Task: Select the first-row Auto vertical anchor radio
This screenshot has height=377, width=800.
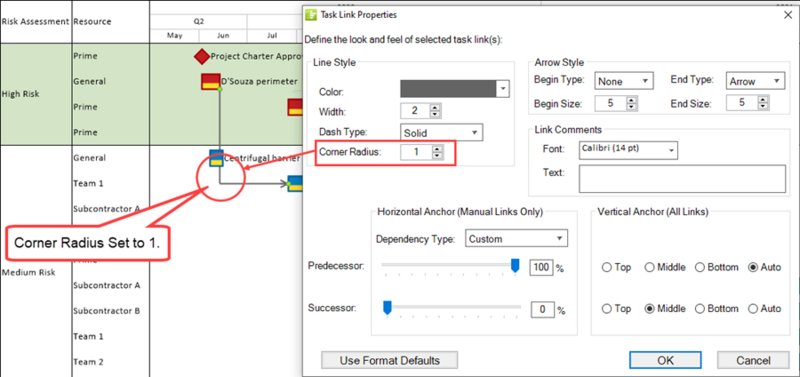Action: point(753,267)
